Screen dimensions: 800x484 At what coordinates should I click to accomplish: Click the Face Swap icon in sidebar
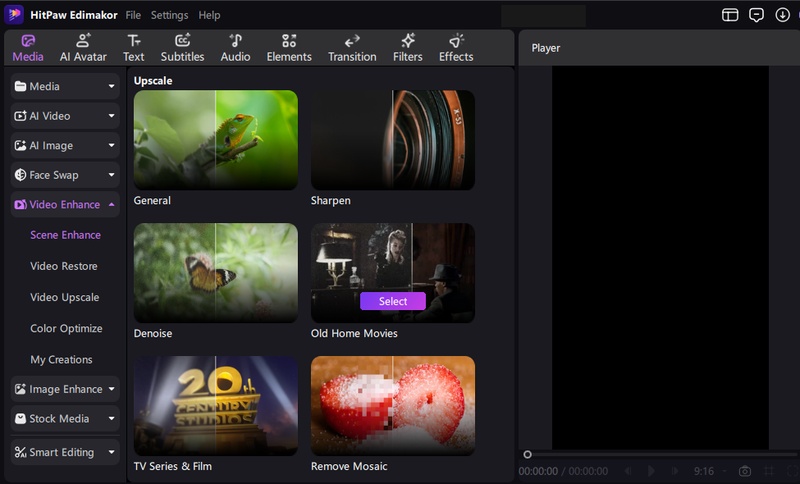point(20,175)
